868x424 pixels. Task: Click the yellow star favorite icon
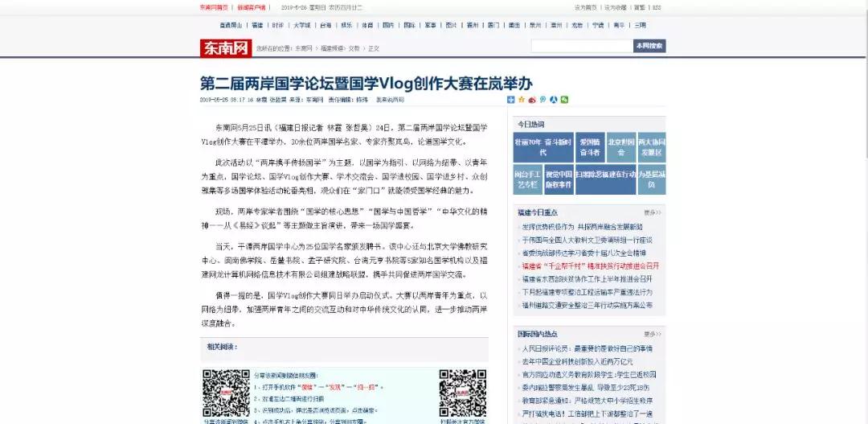(521, 100)
